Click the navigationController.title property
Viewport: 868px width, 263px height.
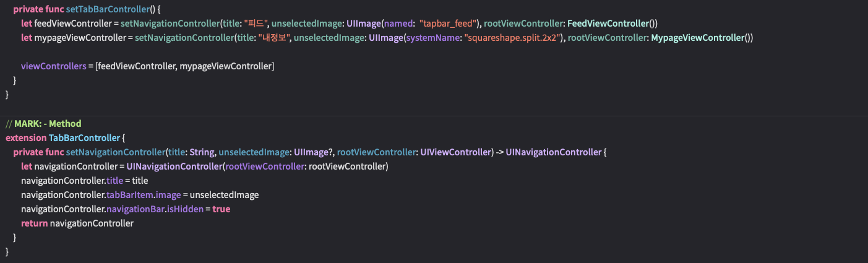[114, 180]
